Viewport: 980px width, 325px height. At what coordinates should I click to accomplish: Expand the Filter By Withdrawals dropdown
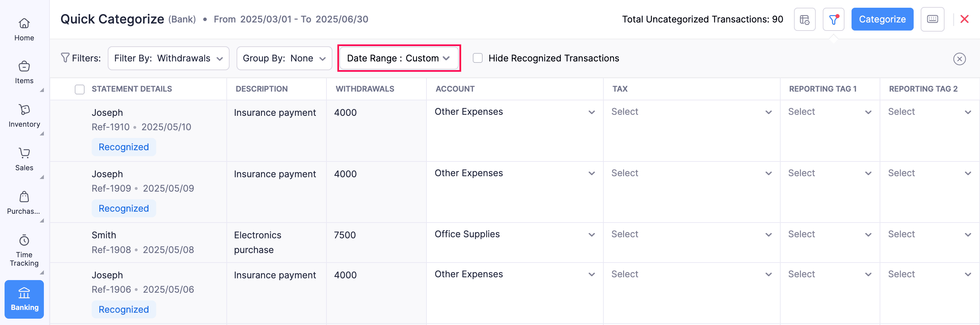coord(168,58)
